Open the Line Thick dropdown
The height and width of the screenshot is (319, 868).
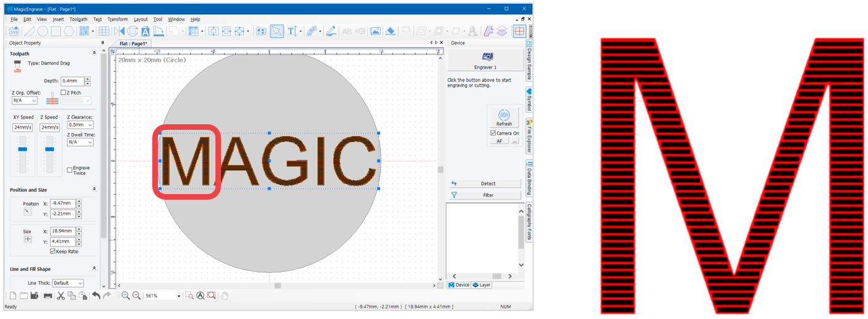[67, 283]
